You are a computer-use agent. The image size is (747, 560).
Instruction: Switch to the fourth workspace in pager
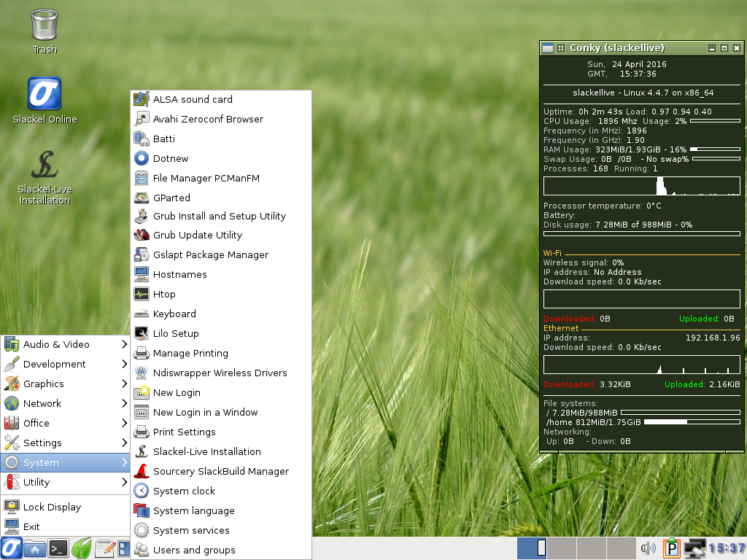tap(622, 548)
